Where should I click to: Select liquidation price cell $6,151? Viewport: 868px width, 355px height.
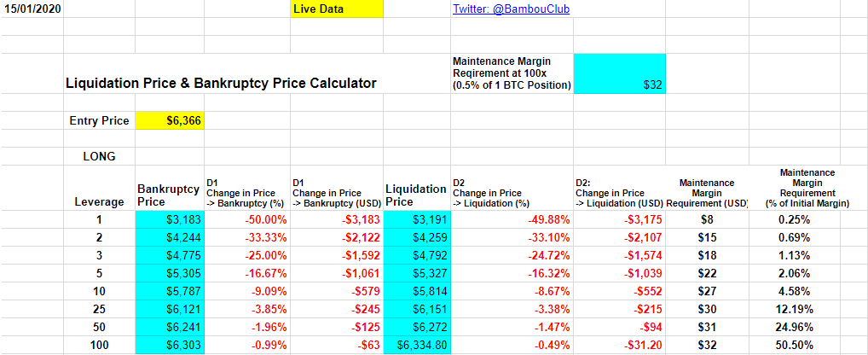[418, 309]
